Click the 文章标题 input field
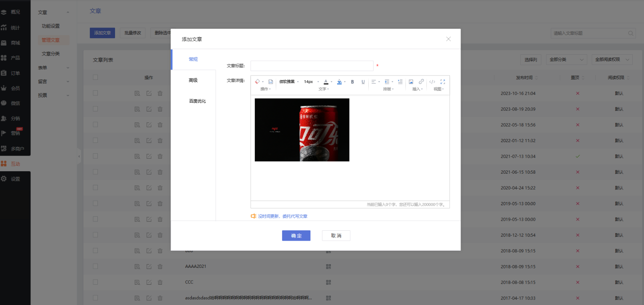The height and width of the screenshot is (305, 644). 312,66
